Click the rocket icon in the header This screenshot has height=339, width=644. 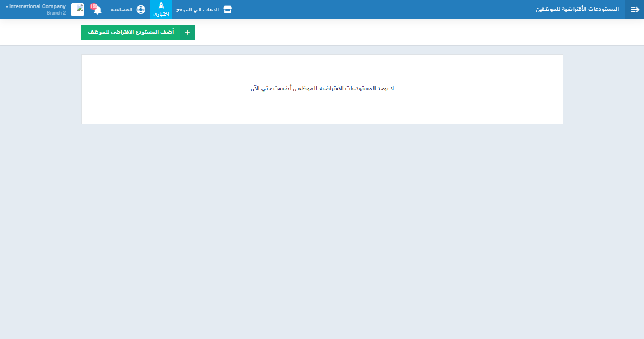161,6
